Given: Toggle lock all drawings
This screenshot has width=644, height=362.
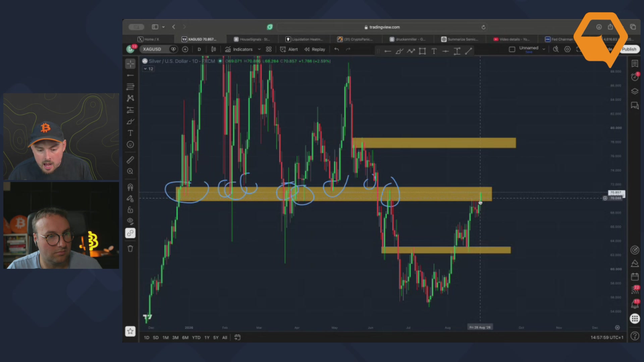Looking at the screenshot, I should 130,210.
